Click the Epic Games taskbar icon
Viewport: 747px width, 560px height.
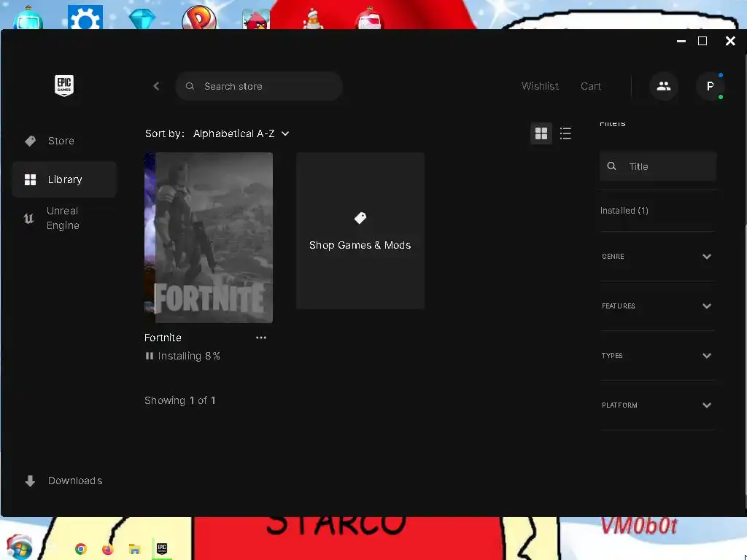(161, 548)
